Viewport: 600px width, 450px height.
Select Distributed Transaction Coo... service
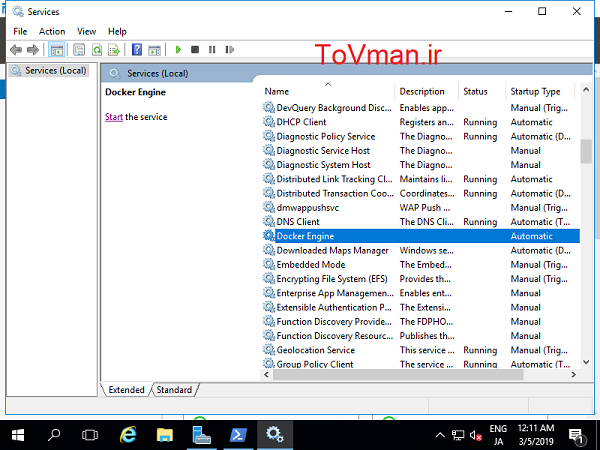pyautogui.click(x=335, y=193)
